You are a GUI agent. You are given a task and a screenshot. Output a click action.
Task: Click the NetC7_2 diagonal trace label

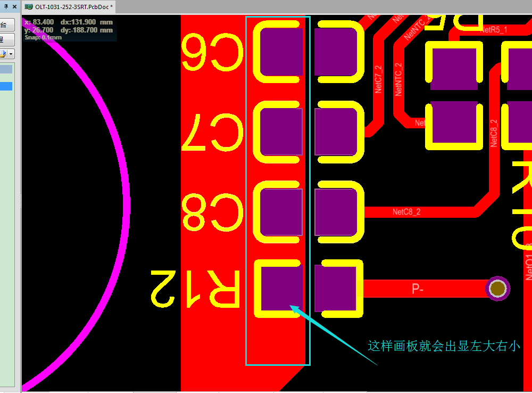(x=378, y=79)
